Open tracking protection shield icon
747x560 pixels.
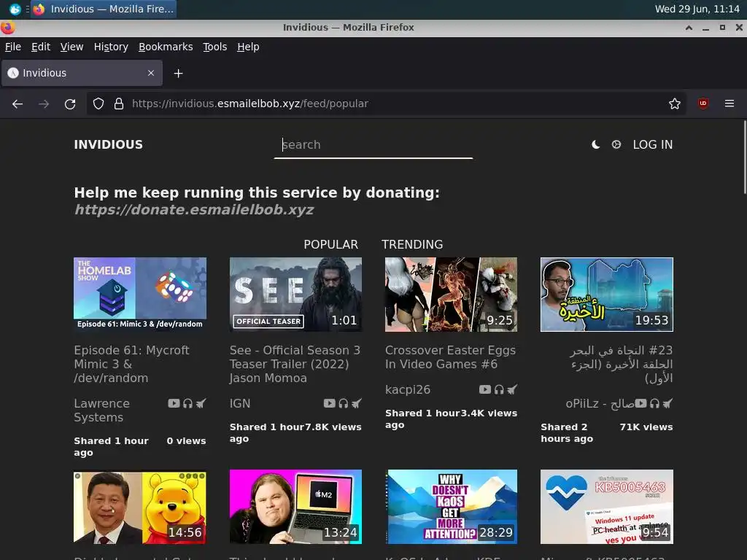(98, 104)
